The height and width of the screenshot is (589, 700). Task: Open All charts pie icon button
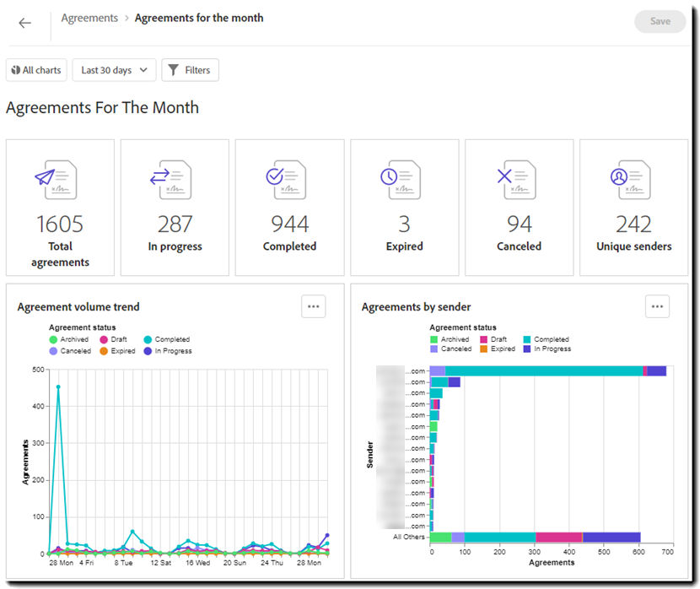[36, 70]
